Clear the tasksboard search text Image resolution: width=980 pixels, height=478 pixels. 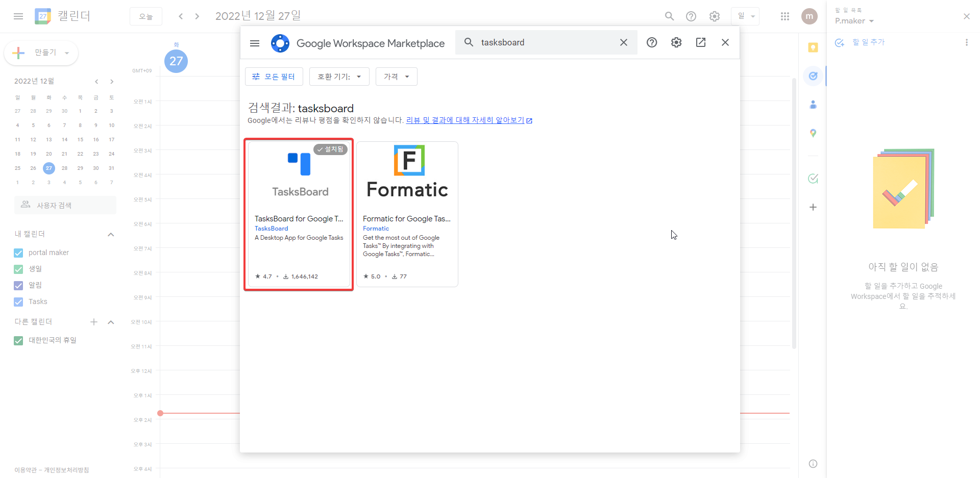[x=624, y=42]
